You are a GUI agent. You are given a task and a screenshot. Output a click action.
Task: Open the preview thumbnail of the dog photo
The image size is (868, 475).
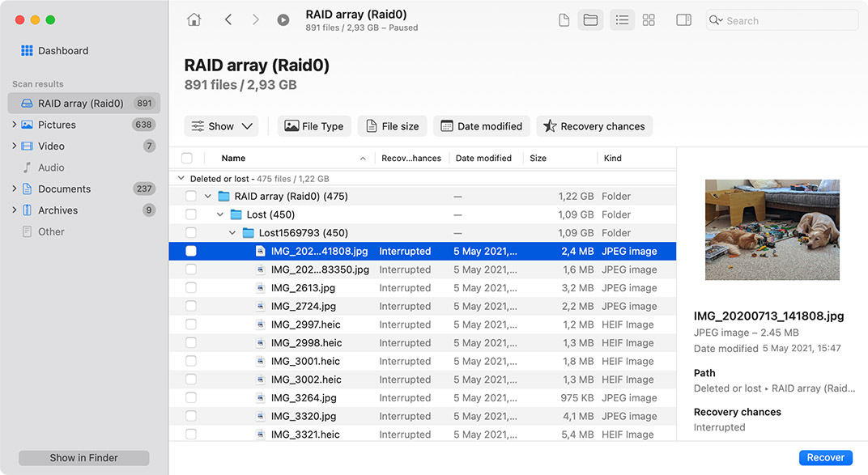(x=772, y=229)
